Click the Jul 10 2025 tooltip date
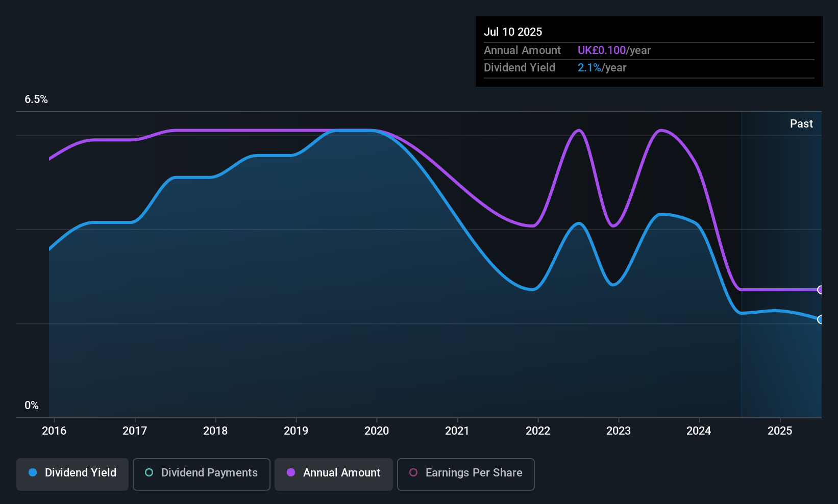The width and height of the screenshot is (838, 504). tap(513, 32)
